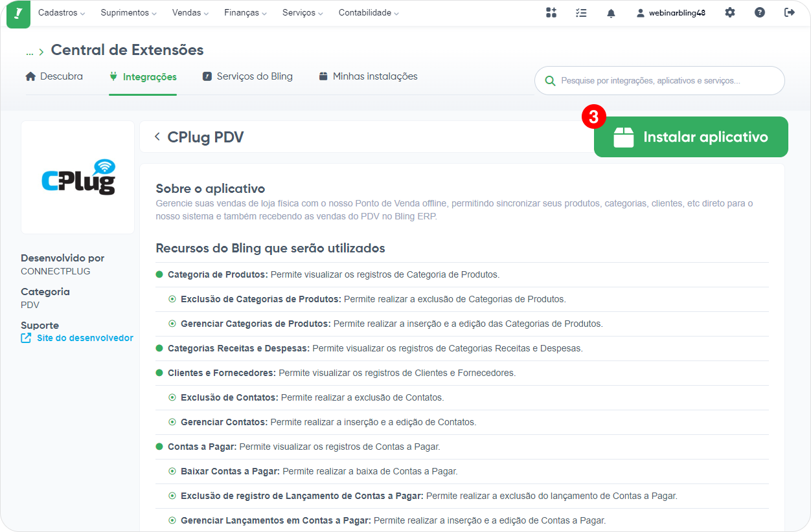Image resolution: width=811 pixels, height=532 pixels.
Task: Click the CONNECTPLUG developer name
Action: point(56,271)
